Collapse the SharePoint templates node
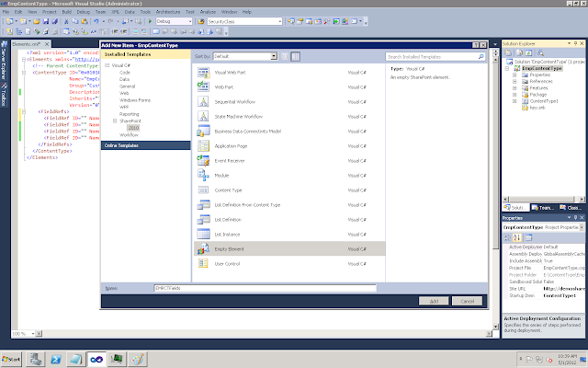588x368 pixels. 115,121
